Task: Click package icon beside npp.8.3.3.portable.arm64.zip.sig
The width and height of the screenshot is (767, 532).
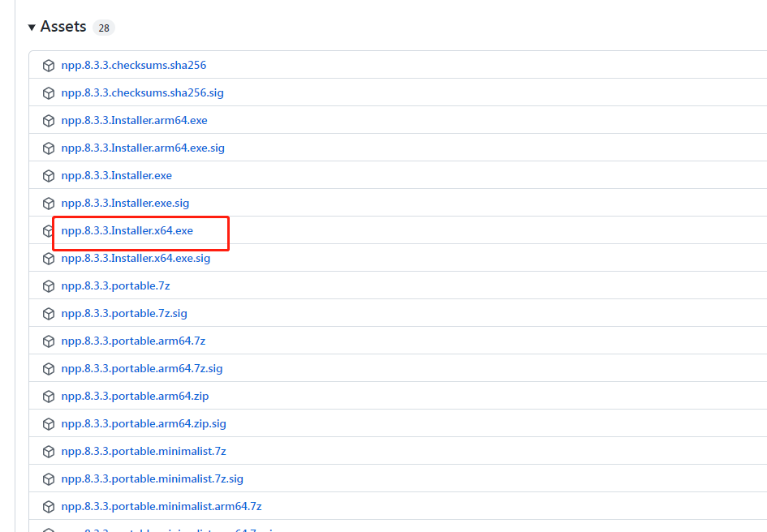Action: (x=49, y=424)
